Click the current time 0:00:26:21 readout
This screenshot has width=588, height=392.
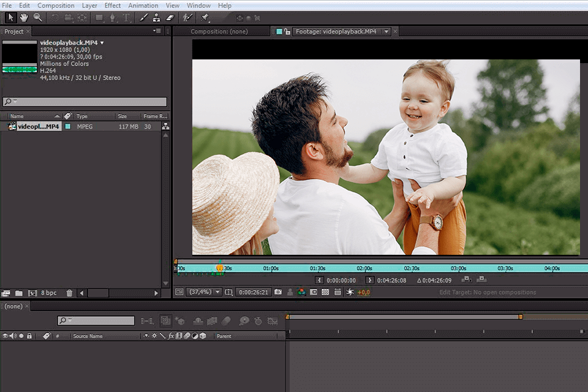point(254,292)
